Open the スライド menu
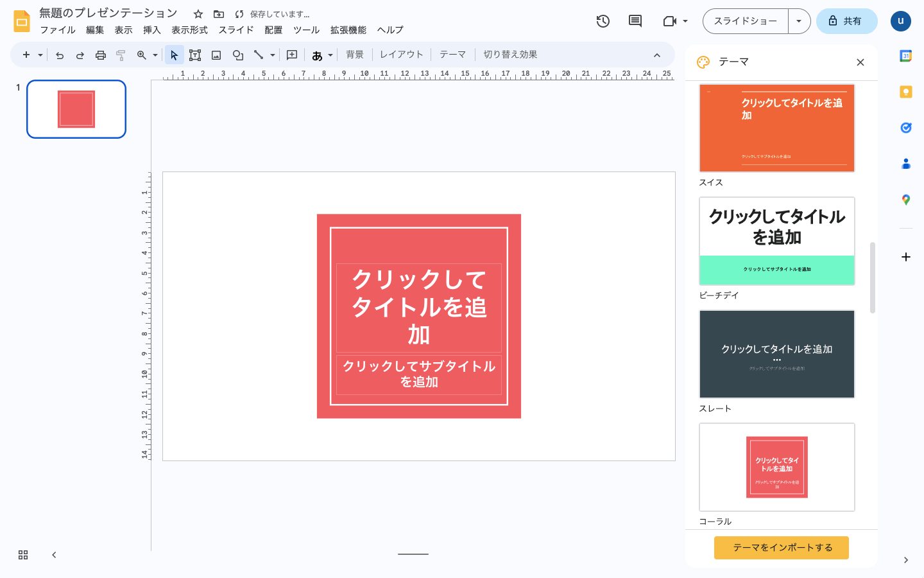Image resolution: width=924 pixels, height=578 pixels. 235,30
